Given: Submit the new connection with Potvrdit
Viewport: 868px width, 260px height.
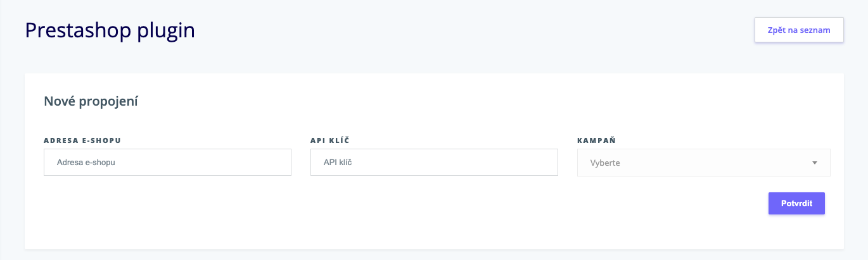Looking at the screenshot, I should click(796, 203).
